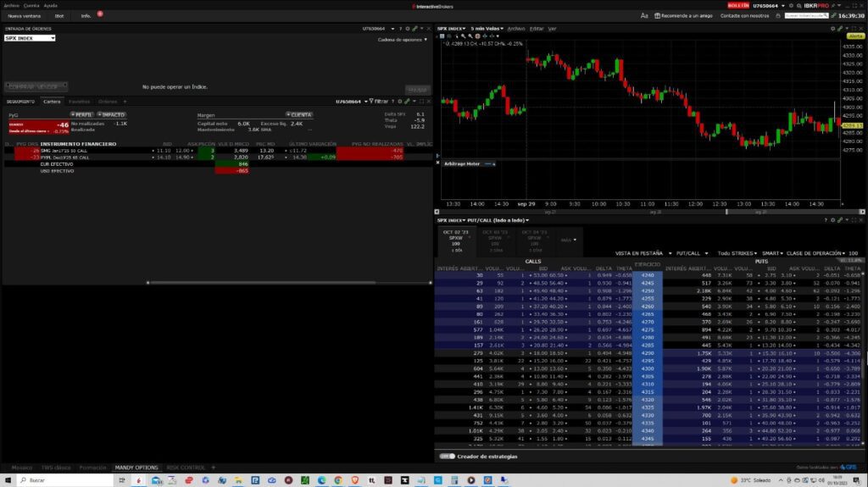Open the order entry account selector dropdown
The width and height of the screenshot is (868, 487).
(x=392, y=29)
